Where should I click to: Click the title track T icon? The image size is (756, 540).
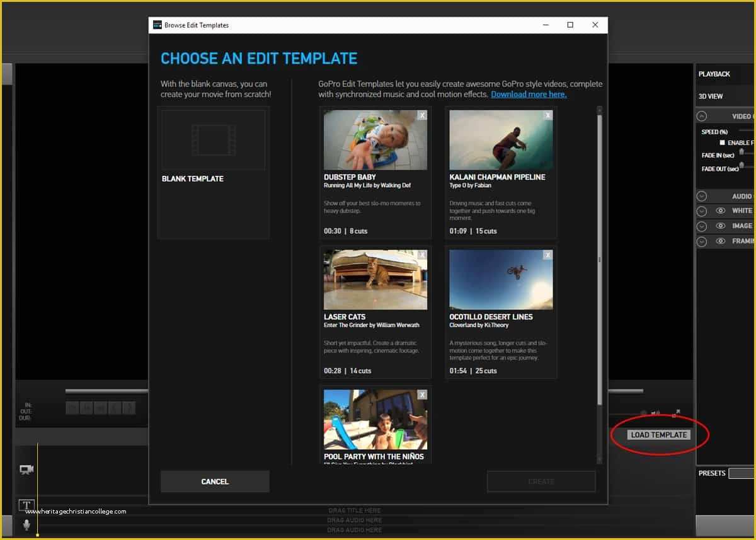pyautogui.click(x=26, y=505)
